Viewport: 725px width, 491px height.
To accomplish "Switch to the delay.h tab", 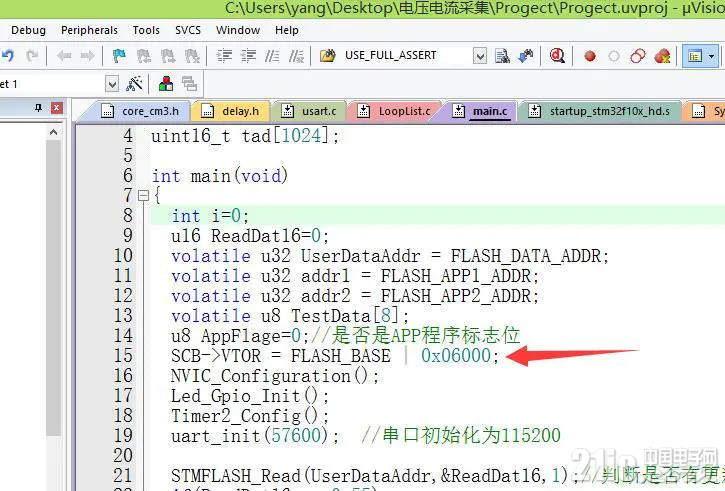I will (x=230, y=111).
